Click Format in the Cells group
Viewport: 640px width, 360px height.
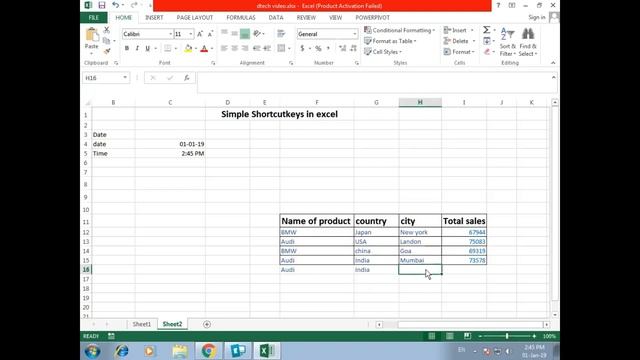pyautogui.click(x=459, y=52)
